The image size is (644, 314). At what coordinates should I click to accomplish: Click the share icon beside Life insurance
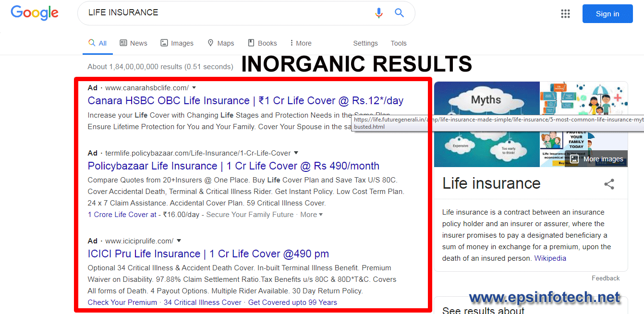click(x=609, y=184)
